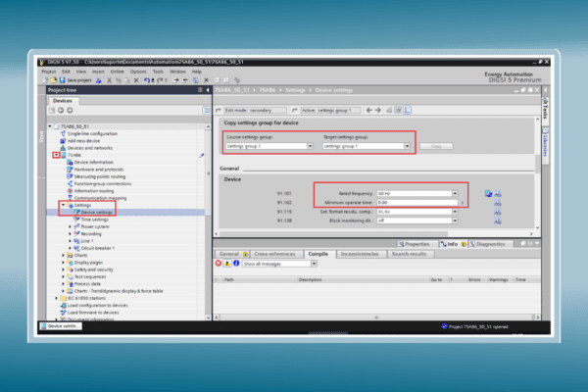Expand the Power system tree node
Screen dimensions: 588x392
71,226
